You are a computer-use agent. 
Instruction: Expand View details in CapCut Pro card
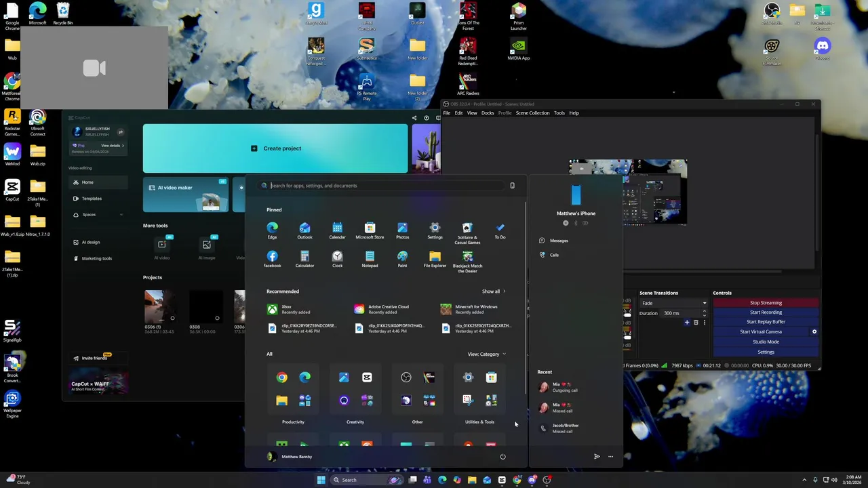point(113,146)
